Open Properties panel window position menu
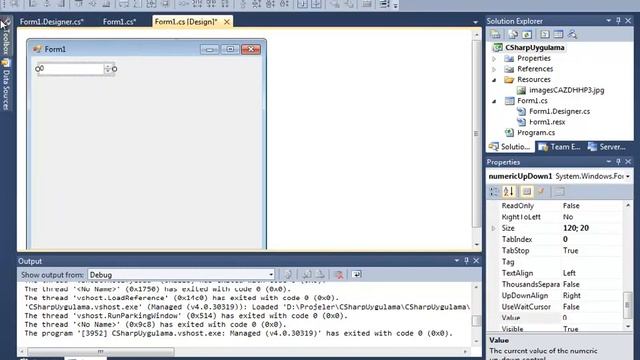This screenshot has height=360, width=640. click(x=609, y=162)
